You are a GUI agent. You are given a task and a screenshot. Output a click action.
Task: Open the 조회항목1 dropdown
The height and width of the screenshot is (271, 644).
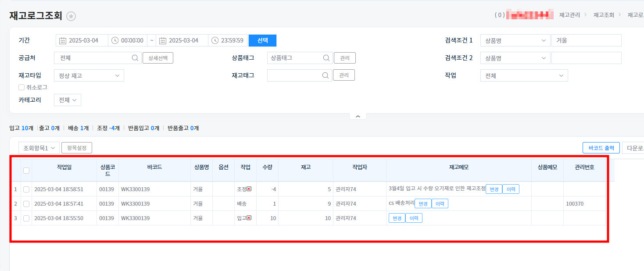pyautogui.click(x=39, y=148)
